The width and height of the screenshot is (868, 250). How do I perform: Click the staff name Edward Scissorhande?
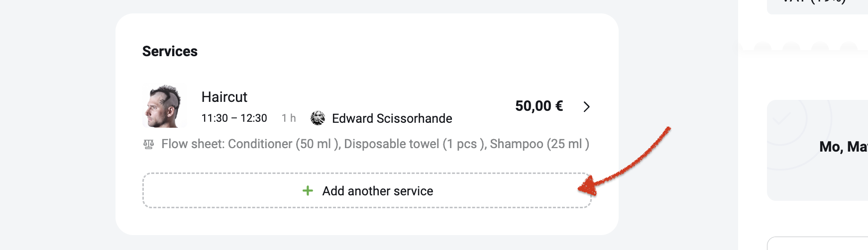392,118
